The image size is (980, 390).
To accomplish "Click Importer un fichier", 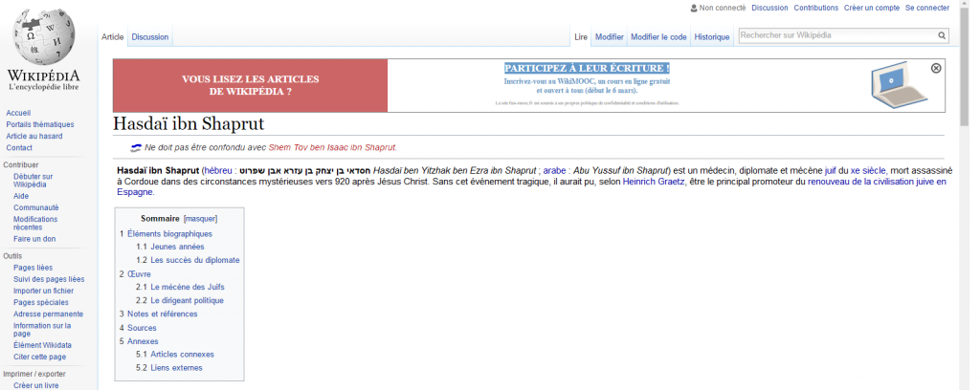I will tap(44, 291).
